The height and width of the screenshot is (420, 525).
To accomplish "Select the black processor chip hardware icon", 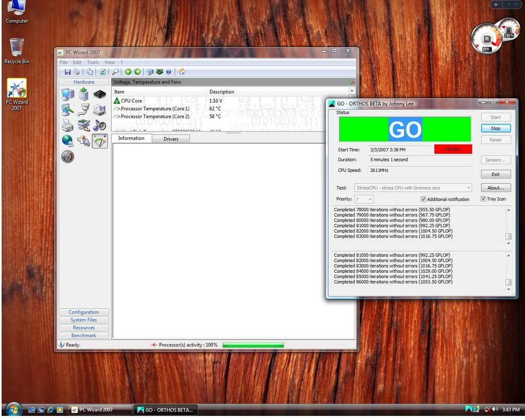I will click(x=100, y=94).
